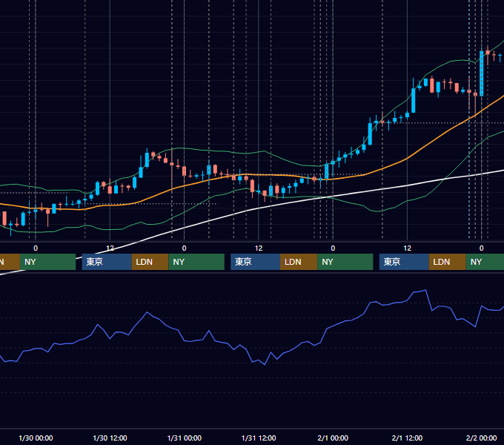The height and width of the screenshot is (445, 504).
Task: Click the 東京 session block on 1/30
Action: tap(107, 262)
